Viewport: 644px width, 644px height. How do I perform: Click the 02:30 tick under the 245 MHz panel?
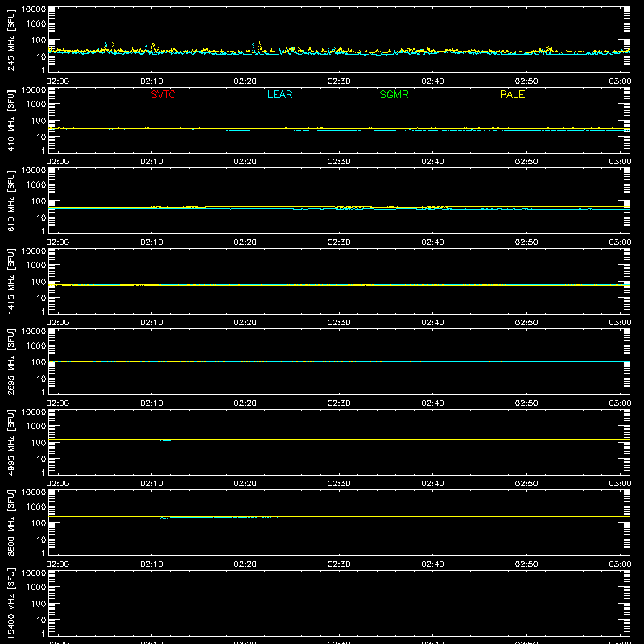pyautogui.click(x=339, y=81)
